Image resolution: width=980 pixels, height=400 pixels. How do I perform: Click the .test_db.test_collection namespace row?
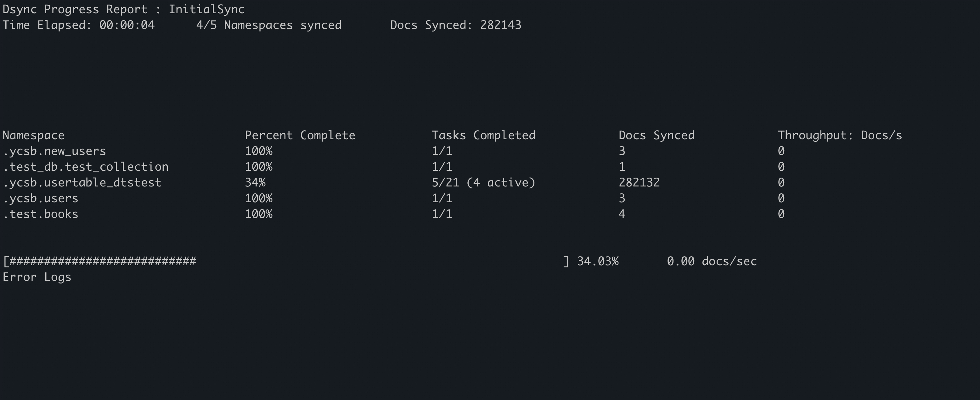click(x=86, y=167)
